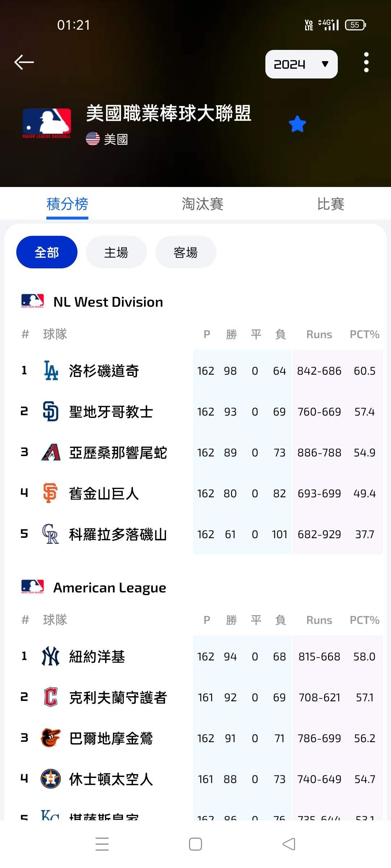This screenshot has width=391, height=868.
Task: Tap the San Diego Padres logo
Action: click(x=51, y=411)
